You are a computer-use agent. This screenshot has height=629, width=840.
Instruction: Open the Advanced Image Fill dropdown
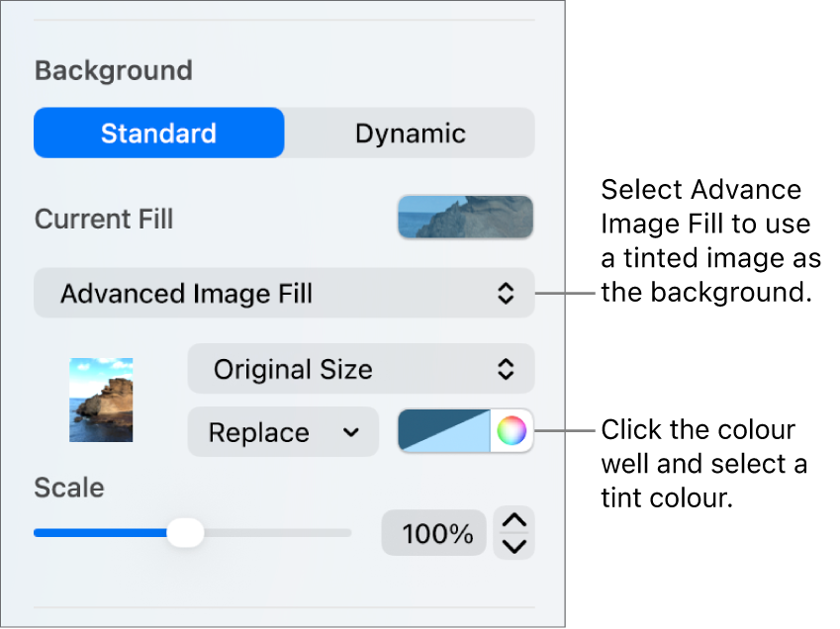pyautogui.click(x=284, y=293)
